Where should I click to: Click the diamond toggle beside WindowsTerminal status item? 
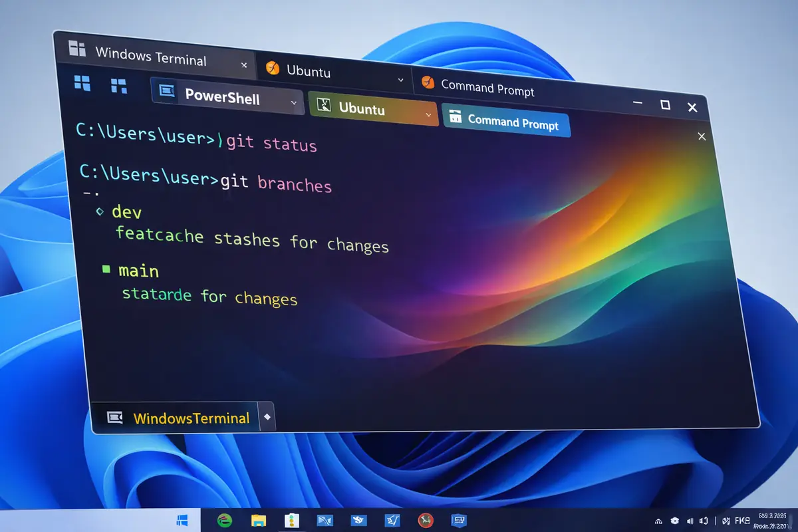[268, 417]
